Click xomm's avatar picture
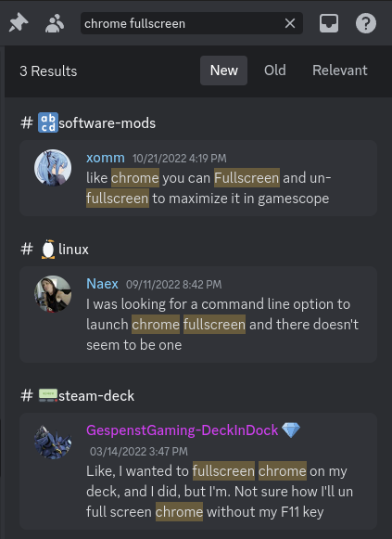Screen dimensions: 392x539 pyautogui.click(x=53, y=168)
